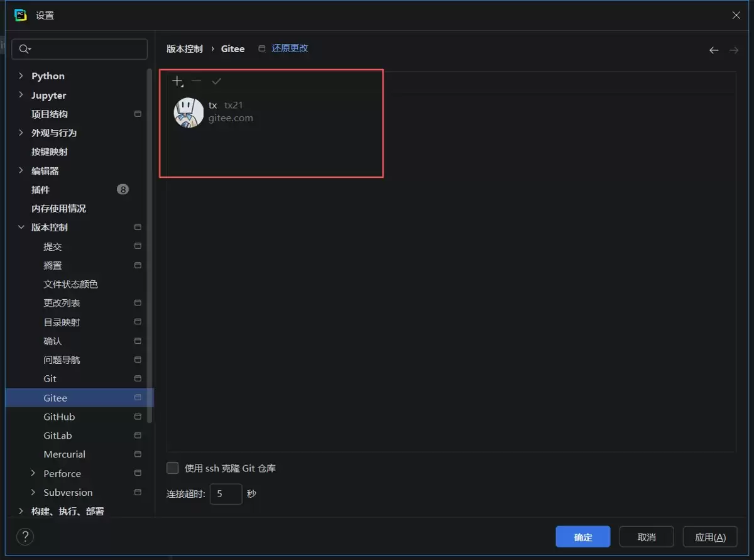
Task: Click project-level icon beside 版本控制 tree item
Action: (138, 228)
